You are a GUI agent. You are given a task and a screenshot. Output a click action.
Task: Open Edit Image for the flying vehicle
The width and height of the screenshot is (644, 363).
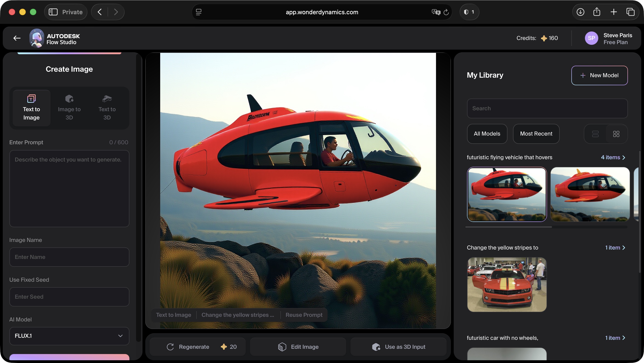click(x=298, y=347)
